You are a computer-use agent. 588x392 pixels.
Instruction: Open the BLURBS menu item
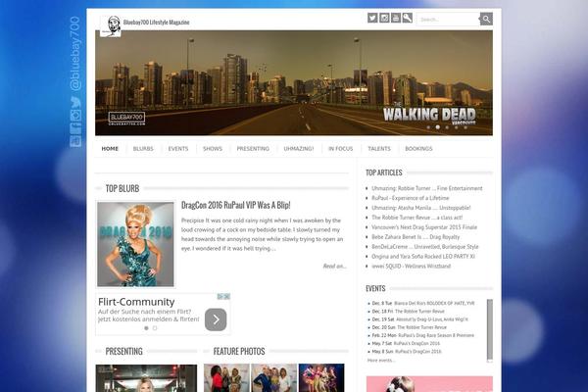click(x=143, y=149)
